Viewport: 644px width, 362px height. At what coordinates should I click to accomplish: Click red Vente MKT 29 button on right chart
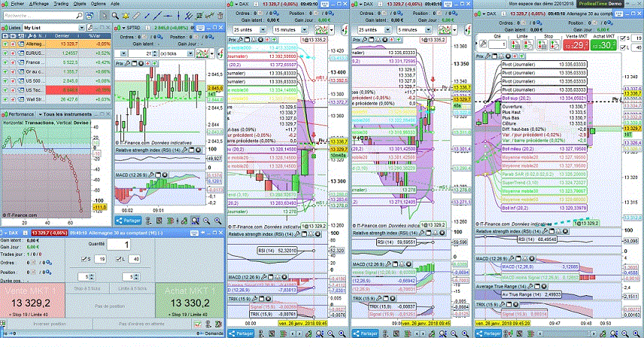[576, 45]
